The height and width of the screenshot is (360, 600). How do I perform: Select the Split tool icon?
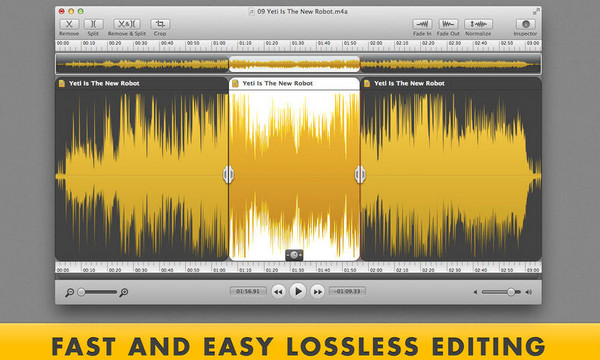[93, 24]
